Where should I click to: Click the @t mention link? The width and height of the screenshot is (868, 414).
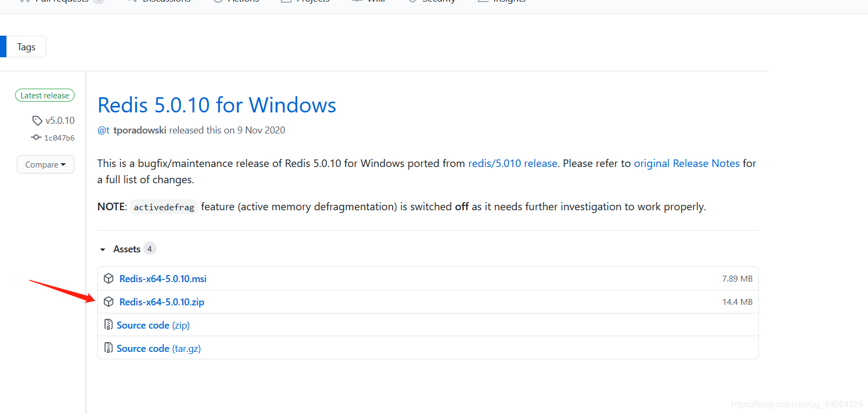(x=103, y=130)
